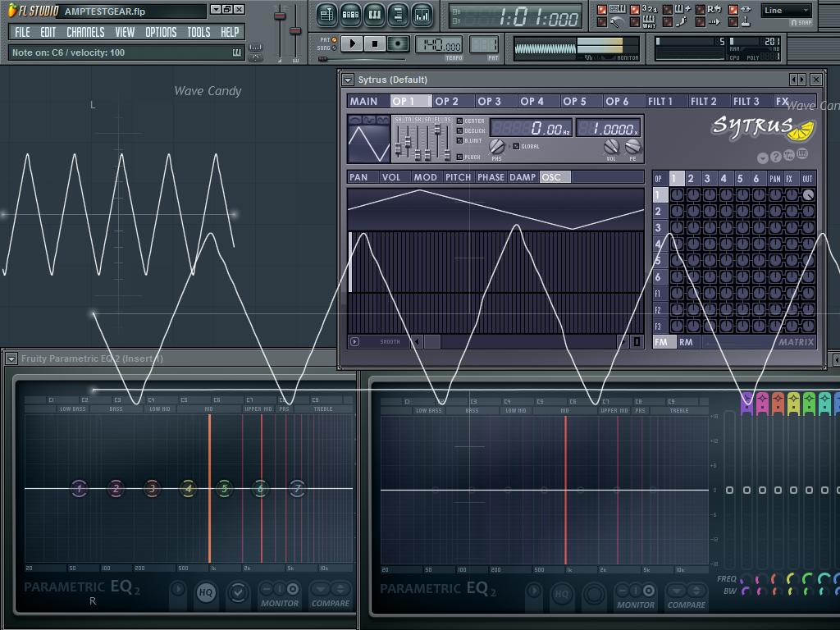Toggle blend recording (R) option

[x=701, y=10]
